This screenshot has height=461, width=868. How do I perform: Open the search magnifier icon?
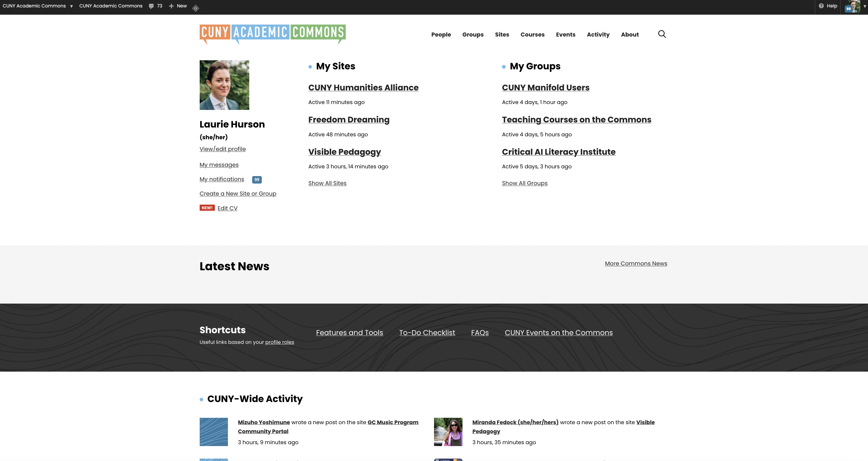click(x=662, y=34)
